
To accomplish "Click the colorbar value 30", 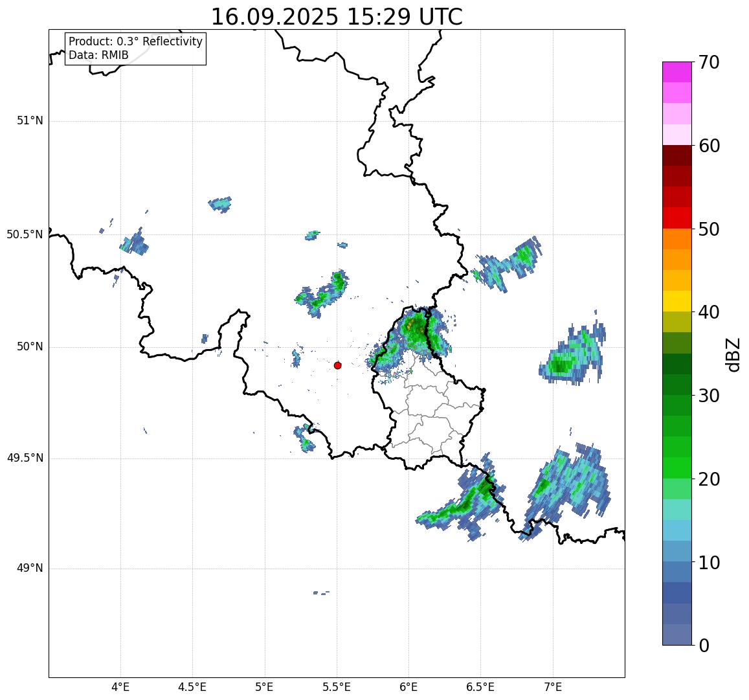I will pos(709,396).
